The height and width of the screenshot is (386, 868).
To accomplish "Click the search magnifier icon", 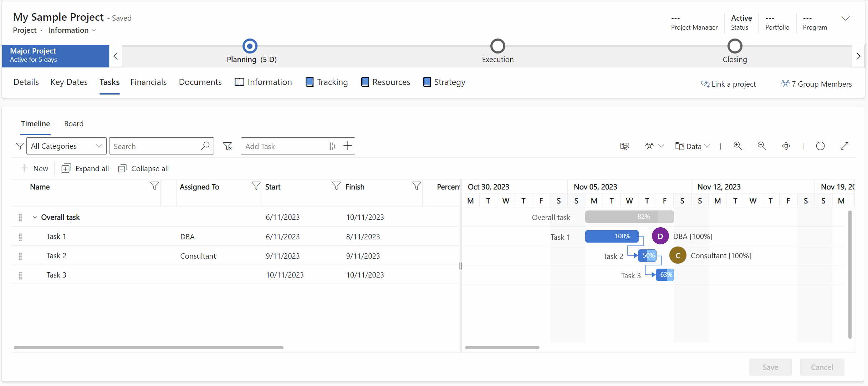I will pos(205,146).
